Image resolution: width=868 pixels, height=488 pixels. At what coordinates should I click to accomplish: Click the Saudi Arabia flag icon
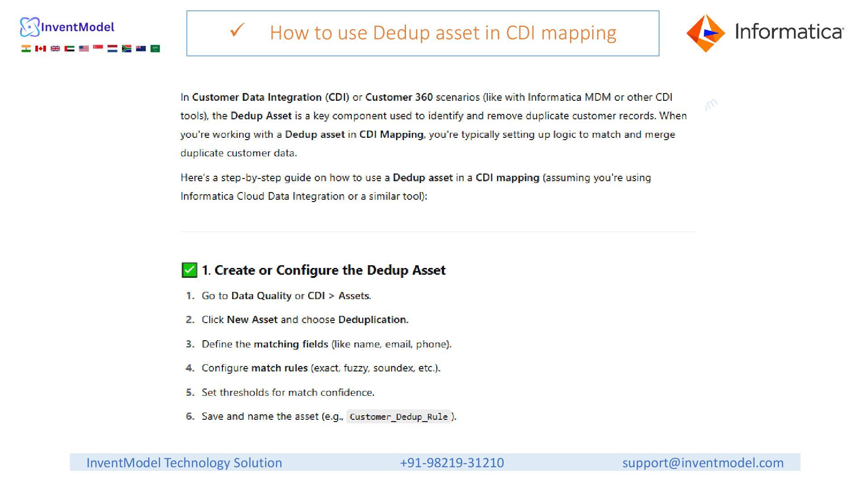(x=155, y=48)
